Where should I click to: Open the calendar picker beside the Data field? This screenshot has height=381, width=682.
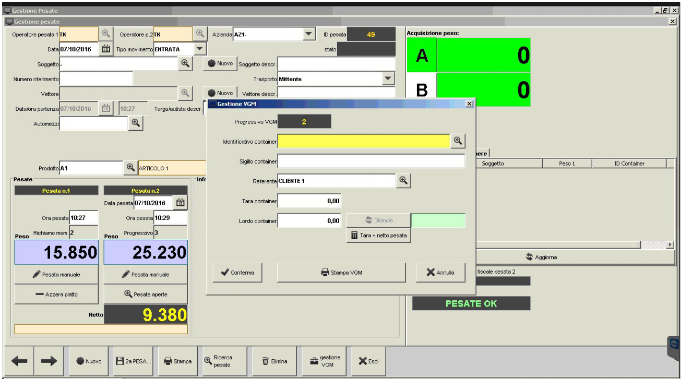click(106, 49)
